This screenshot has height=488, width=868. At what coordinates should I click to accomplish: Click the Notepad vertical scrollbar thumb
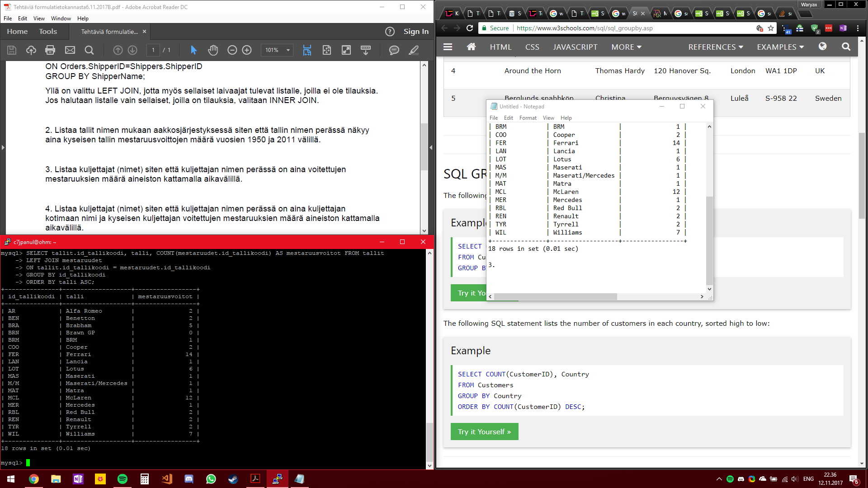tap(709, 240)
